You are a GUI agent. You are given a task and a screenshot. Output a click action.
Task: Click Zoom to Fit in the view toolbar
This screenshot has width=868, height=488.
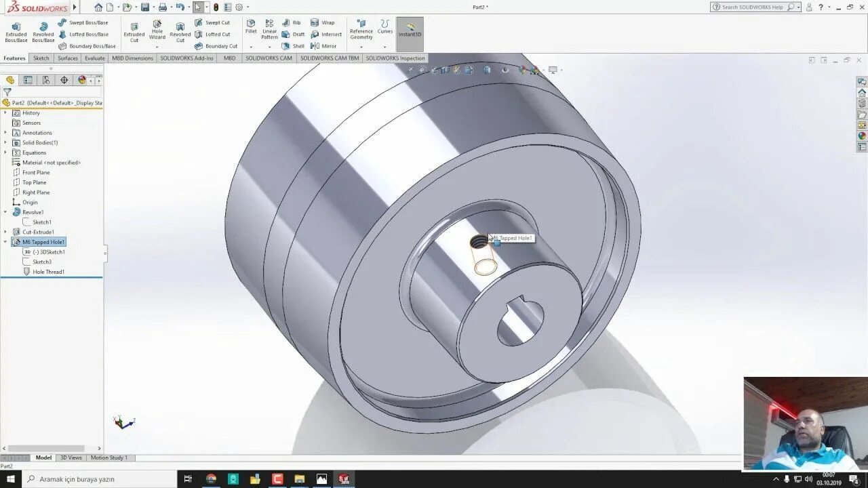412,69
